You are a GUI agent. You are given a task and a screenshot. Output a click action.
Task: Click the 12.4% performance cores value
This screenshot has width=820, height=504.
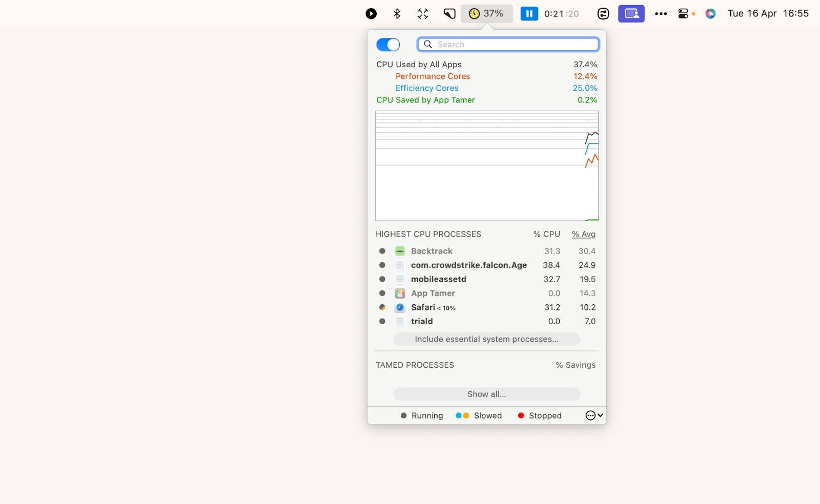tap(585, 76)
